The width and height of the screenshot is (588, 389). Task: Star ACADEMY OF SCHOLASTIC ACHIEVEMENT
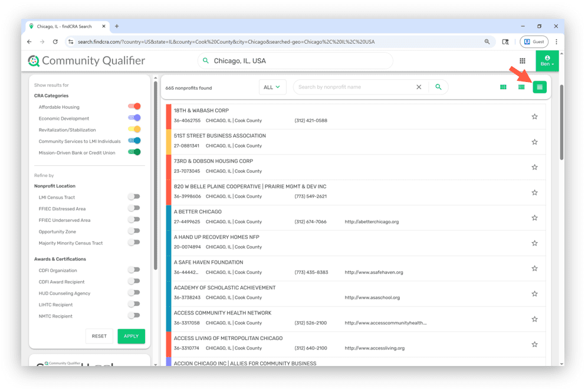[x=535, y=293]
